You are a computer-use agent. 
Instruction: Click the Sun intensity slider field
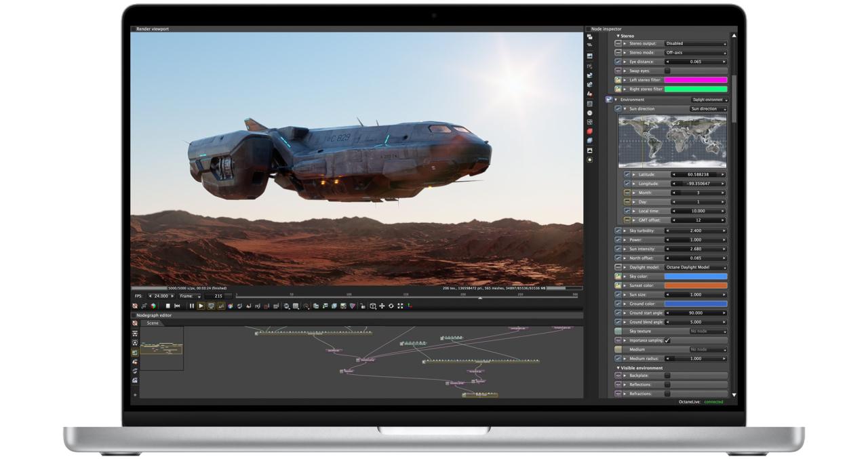pyautogui.click(x=696, y=249)
